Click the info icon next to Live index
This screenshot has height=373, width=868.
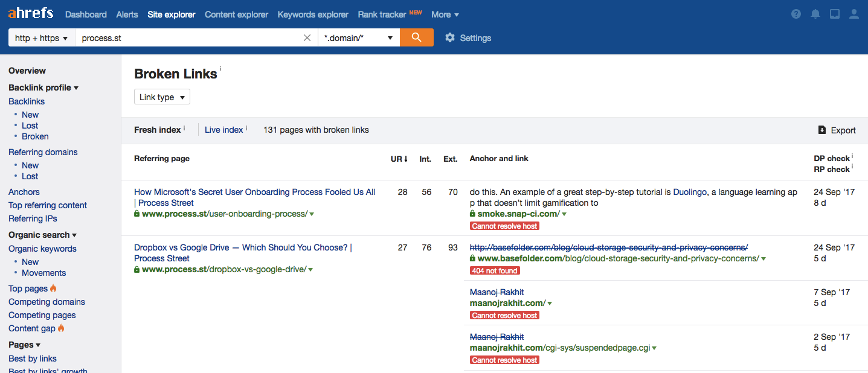point(246,128)
